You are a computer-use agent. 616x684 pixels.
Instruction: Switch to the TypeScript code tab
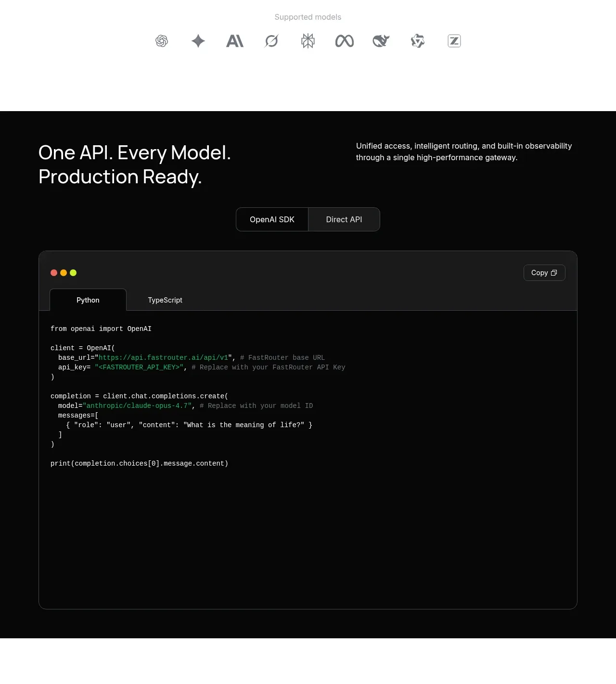click(x=165, y=300)
